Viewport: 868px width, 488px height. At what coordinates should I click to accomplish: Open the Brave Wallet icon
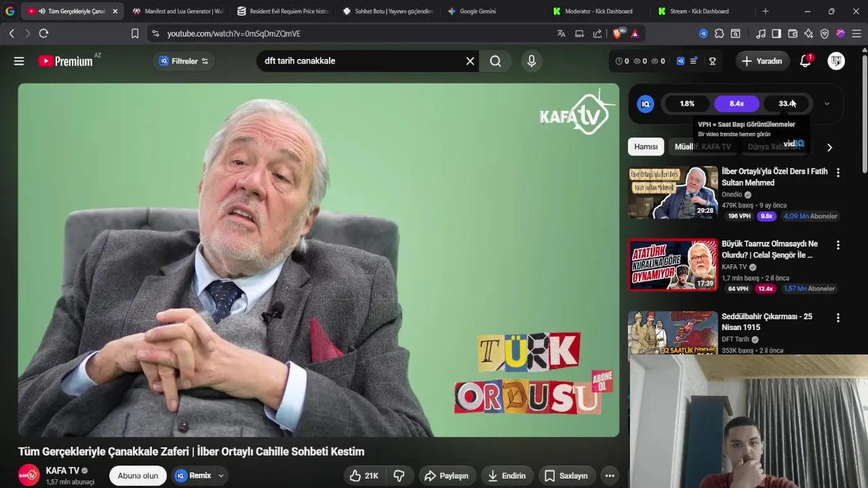coord(793,33)
